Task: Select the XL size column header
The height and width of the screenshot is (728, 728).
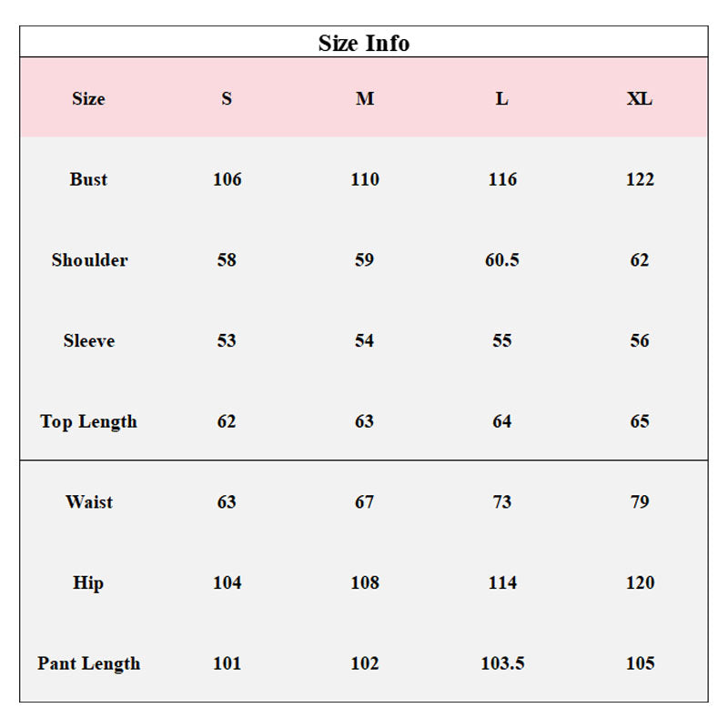Action: pyautogui.click(x=640, y=98)
